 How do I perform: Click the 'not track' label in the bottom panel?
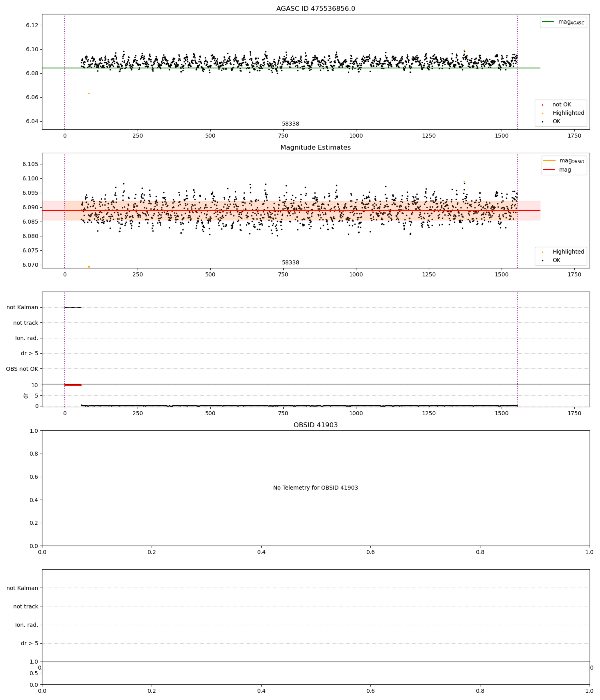click(x=26, y=606)
